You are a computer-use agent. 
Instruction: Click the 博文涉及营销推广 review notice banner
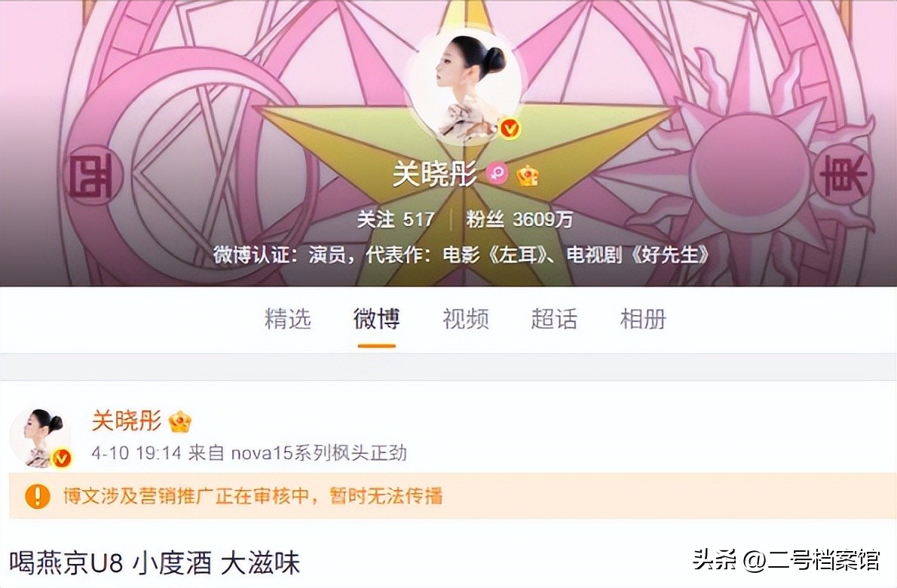(x=448, y=496)
